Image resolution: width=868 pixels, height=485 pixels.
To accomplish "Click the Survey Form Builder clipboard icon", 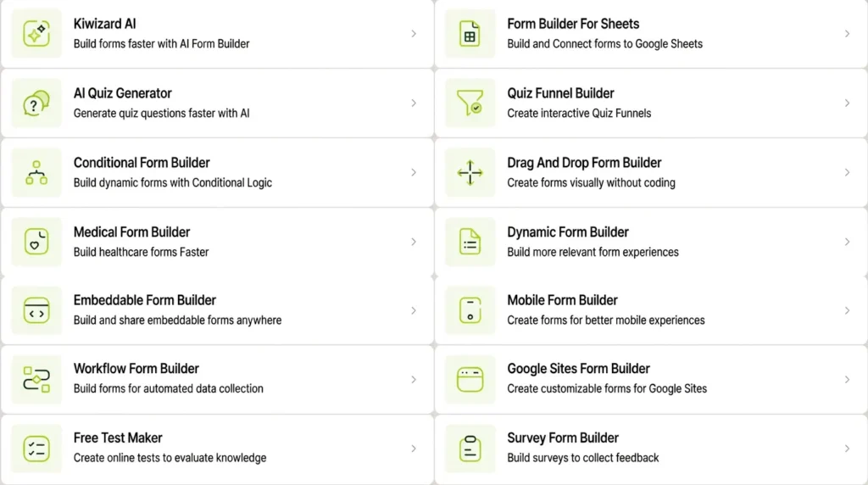I will tap(470, 449).
